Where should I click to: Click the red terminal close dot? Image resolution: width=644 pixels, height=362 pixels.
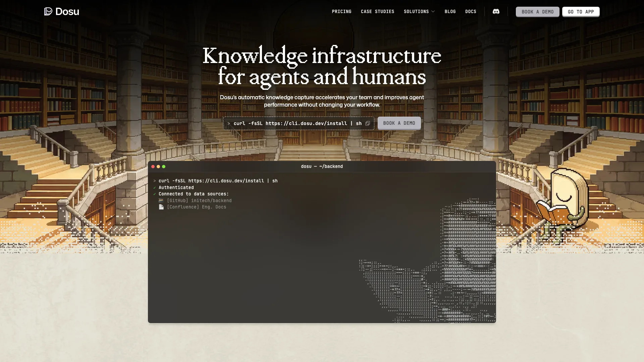coord(153,167)
